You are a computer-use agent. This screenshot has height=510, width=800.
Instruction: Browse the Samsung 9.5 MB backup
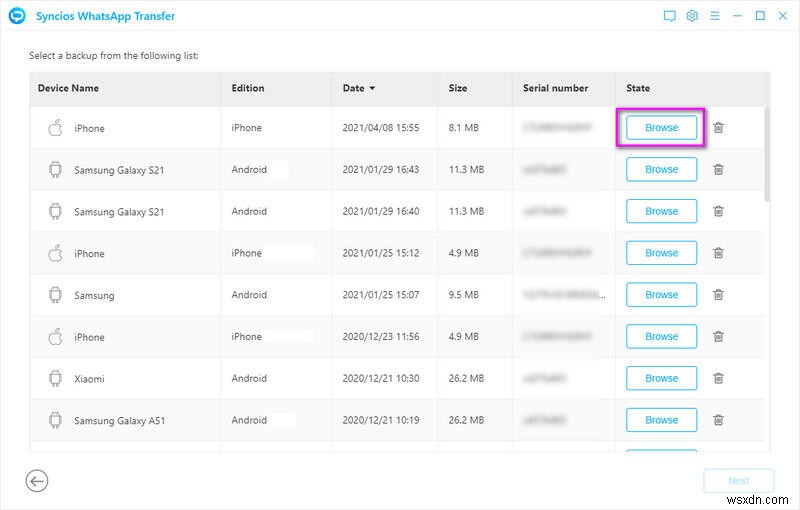pyautogui.click(x=661, y=295)
